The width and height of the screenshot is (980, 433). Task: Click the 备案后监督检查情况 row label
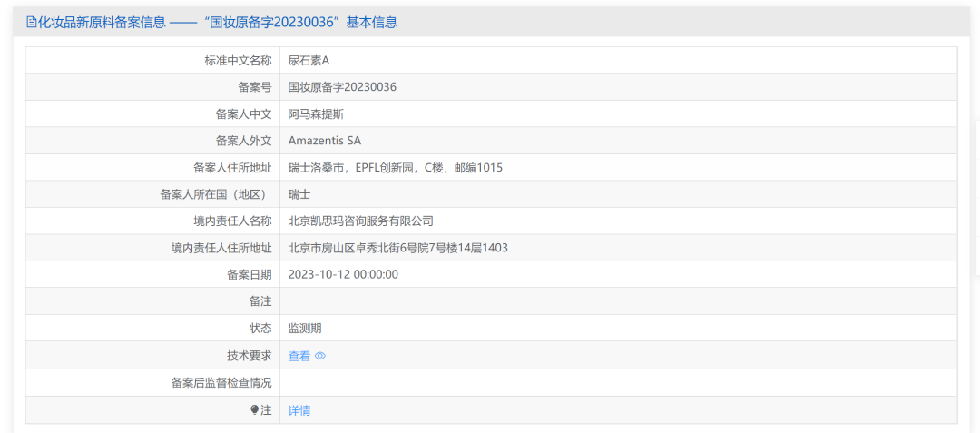pyautogui.click(x=220, y=383)
